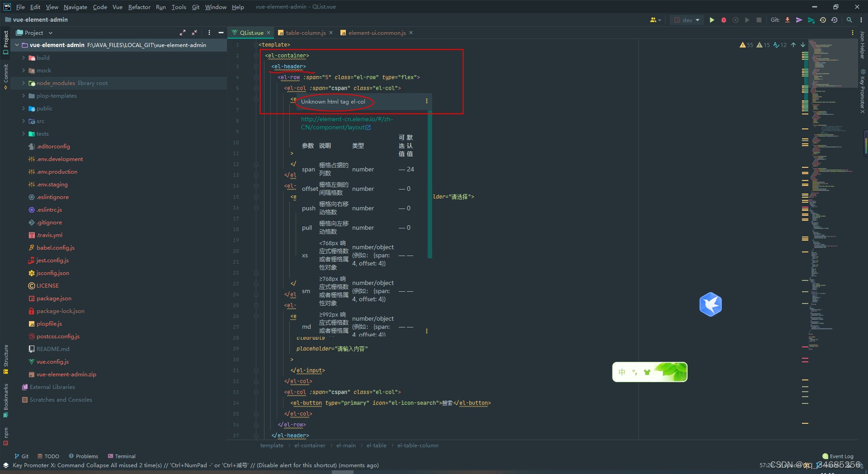
Task: Open Git Show History clock icon
Action: click(823, 20)
